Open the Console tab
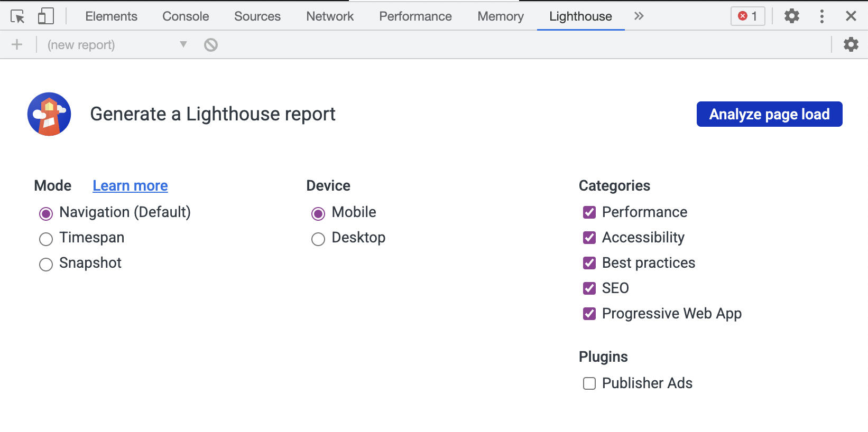 pos(186,16)
